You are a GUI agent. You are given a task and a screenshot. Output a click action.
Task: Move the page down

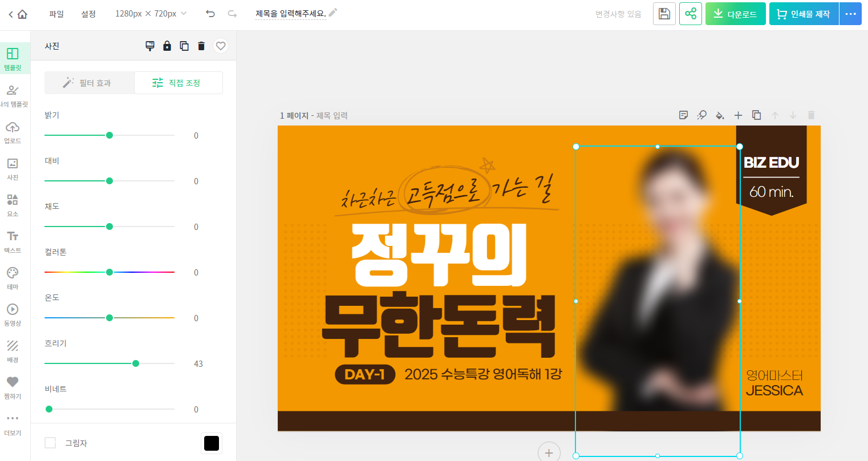[793, 115]
